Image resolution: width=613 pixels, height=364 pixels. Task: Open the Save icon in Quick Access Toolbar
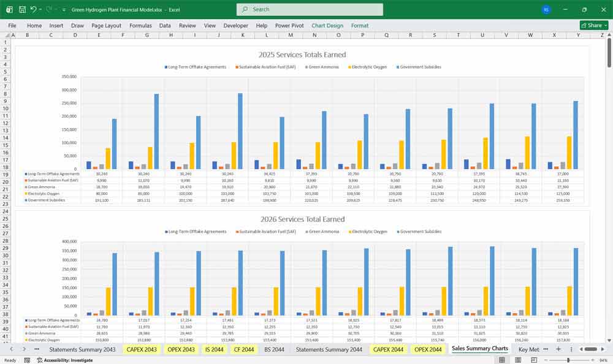pyautogui.click(x=22, y=9)
